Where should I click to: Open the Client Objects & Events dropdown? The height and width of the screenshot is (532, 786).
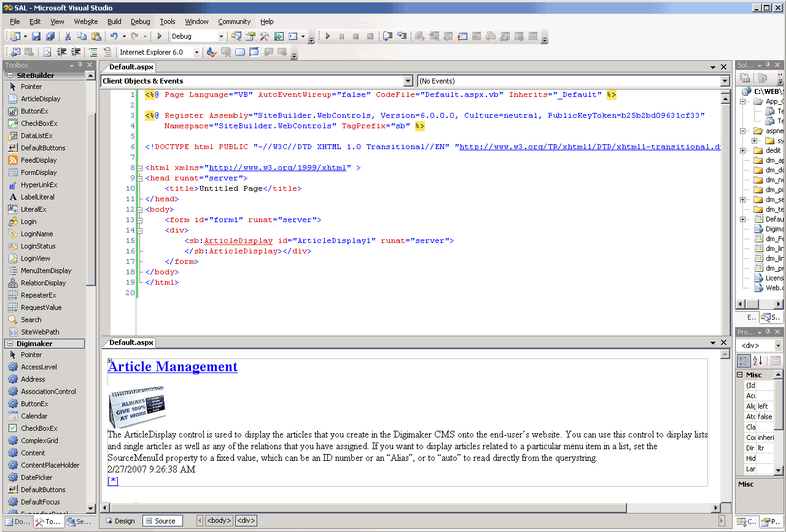(x=408, y=81)
